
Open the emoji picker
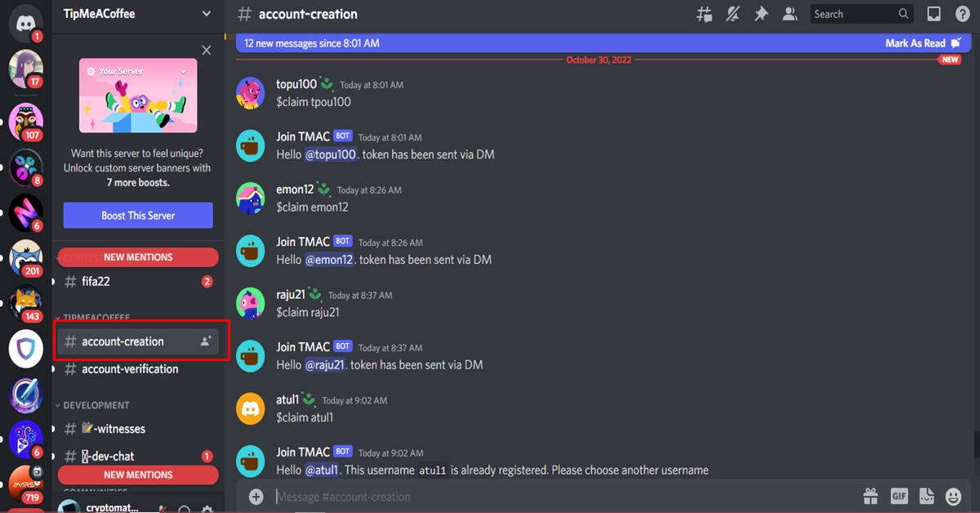click(x=953, y=496)
